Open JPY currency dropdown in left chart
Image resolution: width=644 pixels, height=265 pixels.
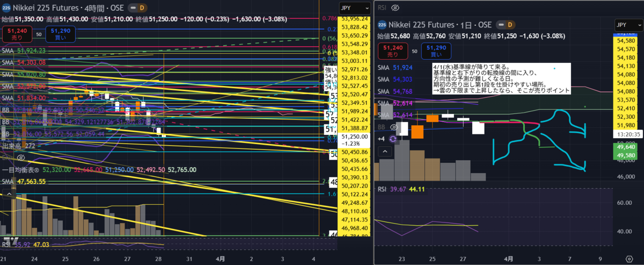click(x=355, y=9)
